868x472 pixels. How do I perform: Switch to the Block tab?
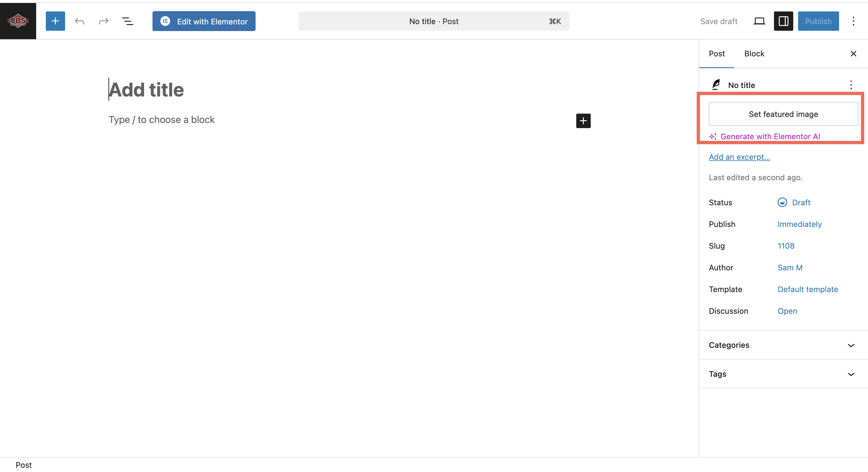(x=754, y=54)
